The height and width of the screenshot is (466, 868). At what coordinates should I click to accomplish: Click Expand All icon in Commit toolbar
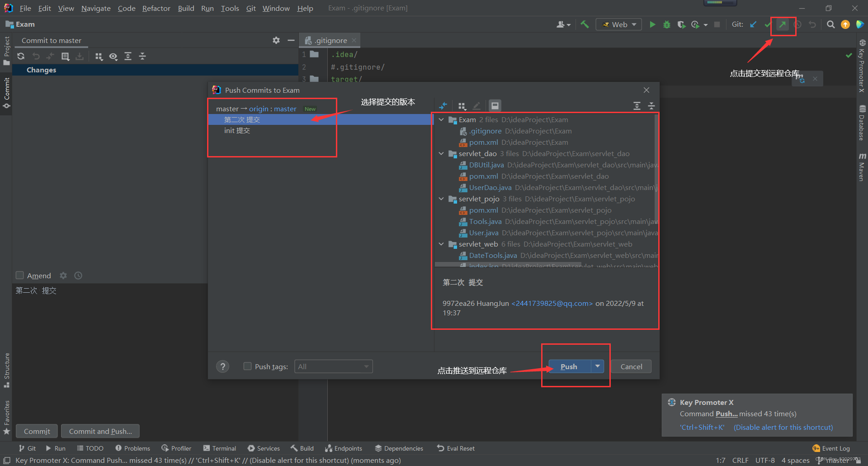pos(128,56)
